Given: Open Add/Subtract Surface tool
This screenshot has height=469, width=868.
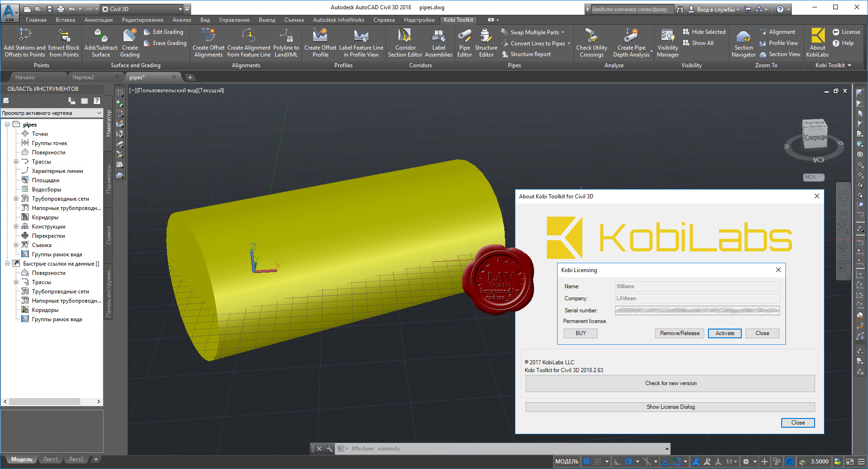Looking at the screenshot, I should pos(101,42).
